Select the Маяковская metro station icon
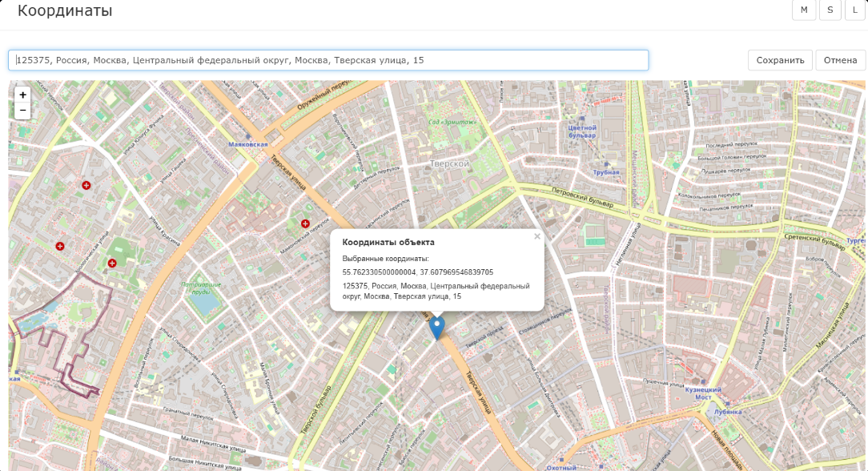 pos(247,136)
